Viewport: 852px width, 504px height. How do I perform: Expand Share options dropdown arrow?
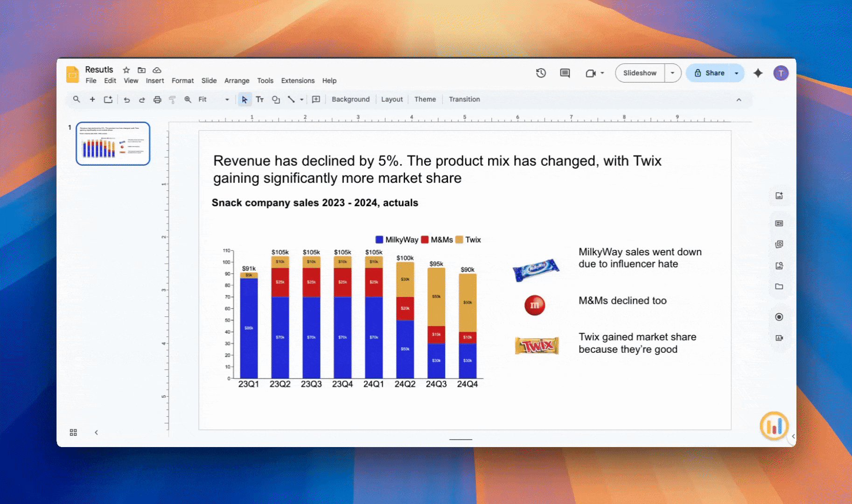pyautogui.click(x=736, y=73)
